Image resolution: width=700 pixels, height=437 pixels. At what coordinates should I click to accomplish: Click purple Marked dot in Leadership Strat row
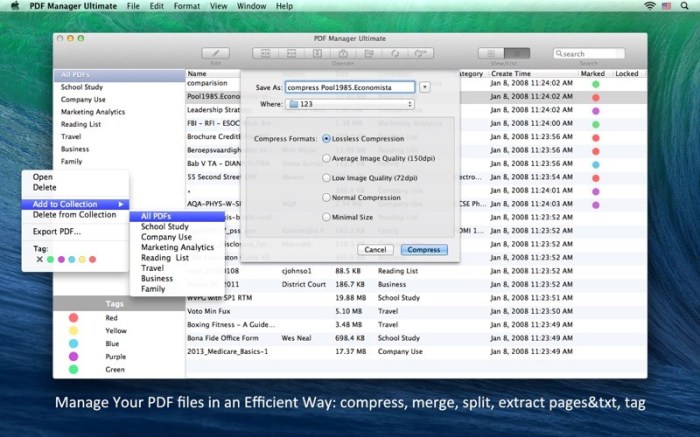coord(596,111)
